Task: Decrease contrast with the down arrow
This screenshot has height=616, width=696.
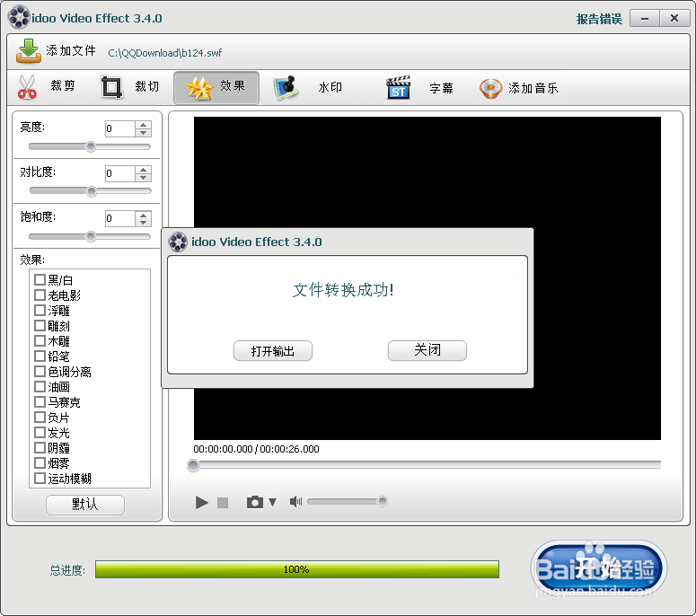Action: pos(143,178)
